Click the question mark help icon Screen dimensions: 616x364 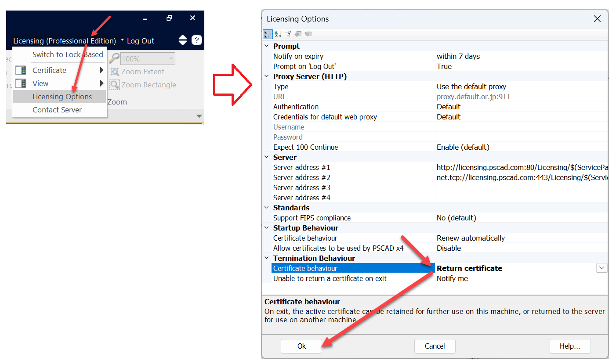tap(197, 40)
